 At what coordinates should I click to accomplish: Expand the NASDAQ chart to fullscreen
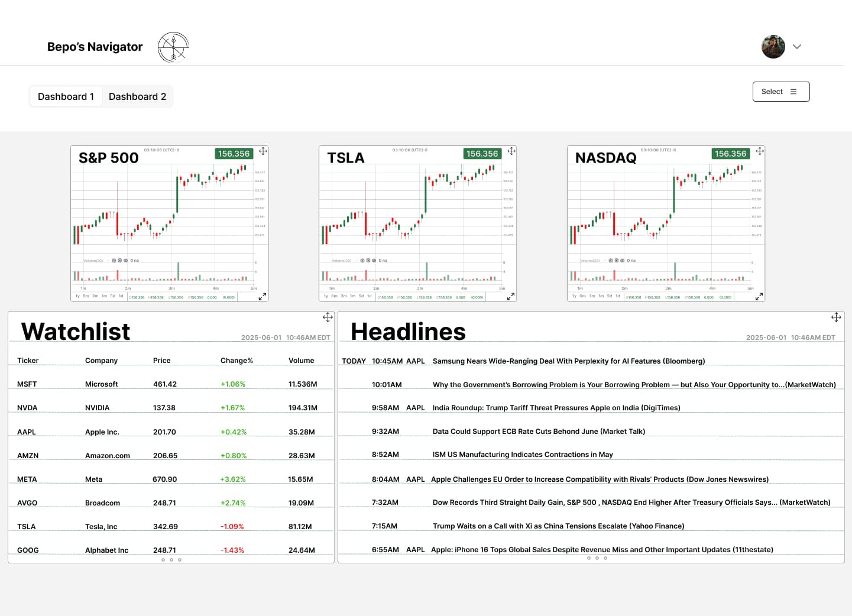(759, 297)
